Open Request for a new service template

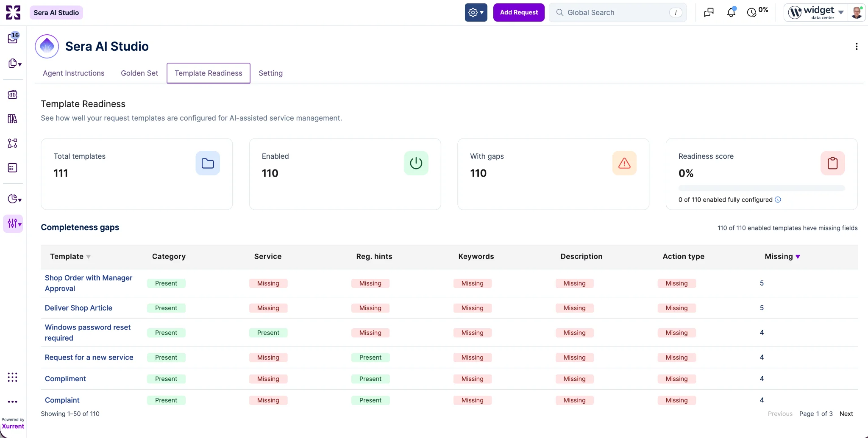89,358
